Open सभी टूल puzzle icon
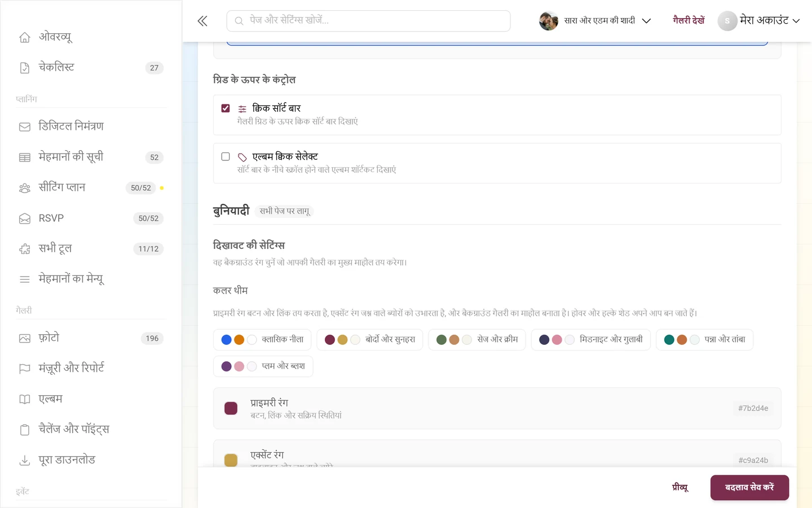Image resolution: width=812 pixels, height=508 pixels. pos(25,249)
